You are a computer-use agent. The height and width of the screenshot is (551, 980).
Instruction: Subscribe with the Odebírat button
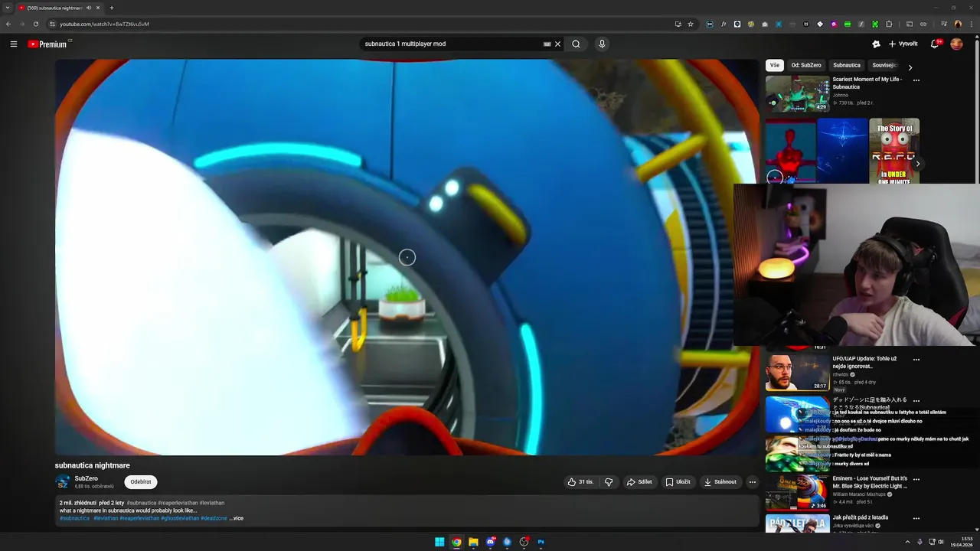141,482
